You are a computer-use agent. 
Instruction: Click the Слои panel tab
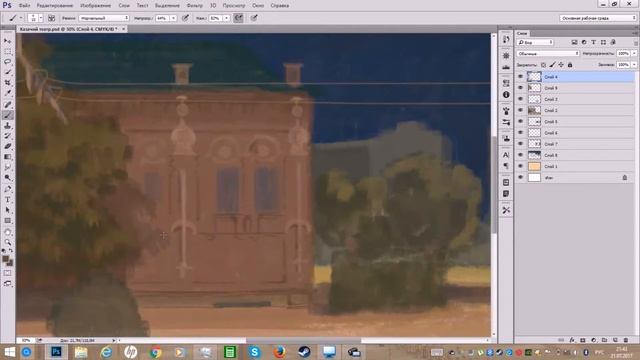(x=522, y=33)
